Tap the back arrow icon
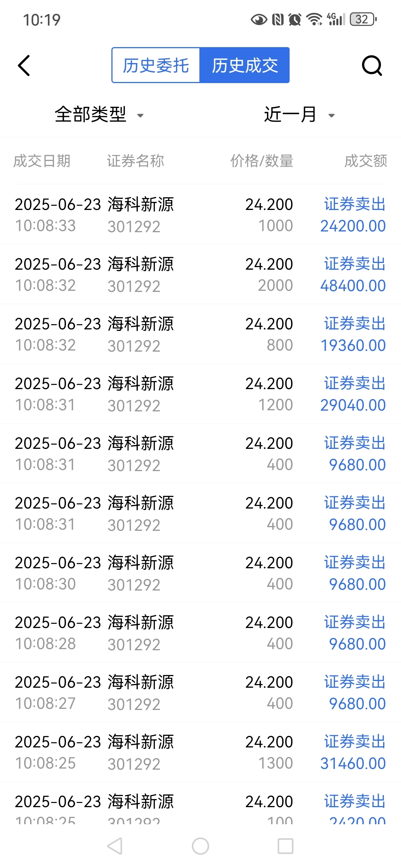The image size is (401, 868). pos(24,66)
